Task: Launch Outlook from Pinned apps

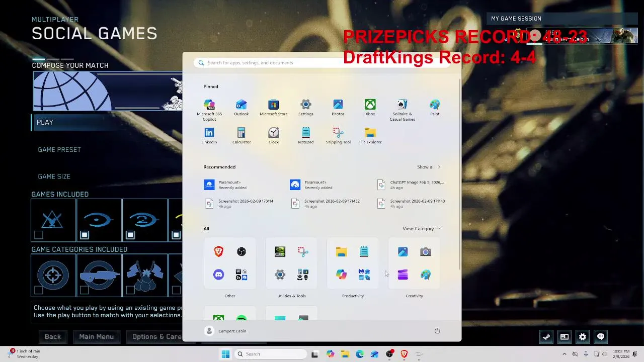Action: tap(242, 108)
